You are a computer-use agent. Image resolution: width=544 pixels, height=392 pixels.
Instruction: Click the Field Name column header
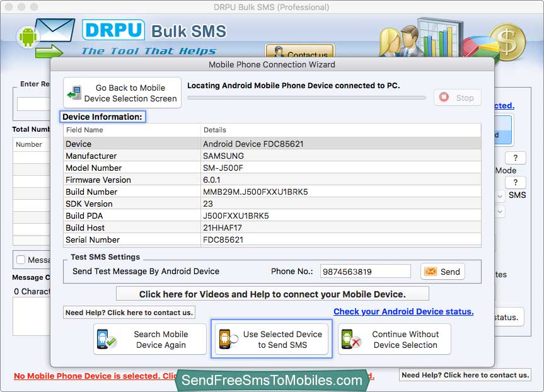[x=132, y=130]
